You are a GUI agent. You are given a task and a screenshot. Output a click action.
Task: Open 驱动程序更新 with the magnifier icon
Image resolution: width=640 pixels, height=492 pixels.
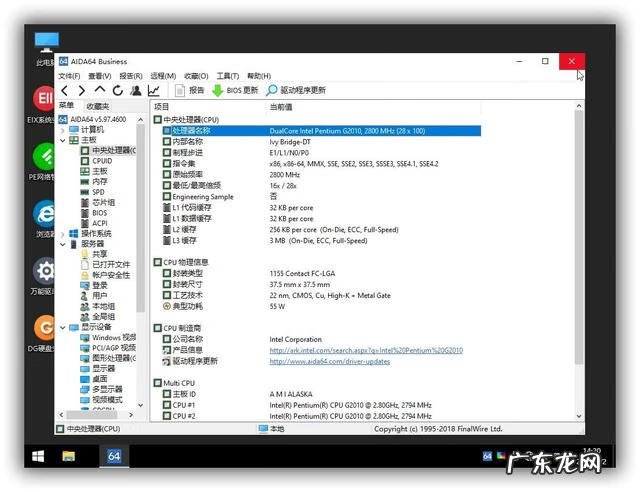click(x=295, y=90)
